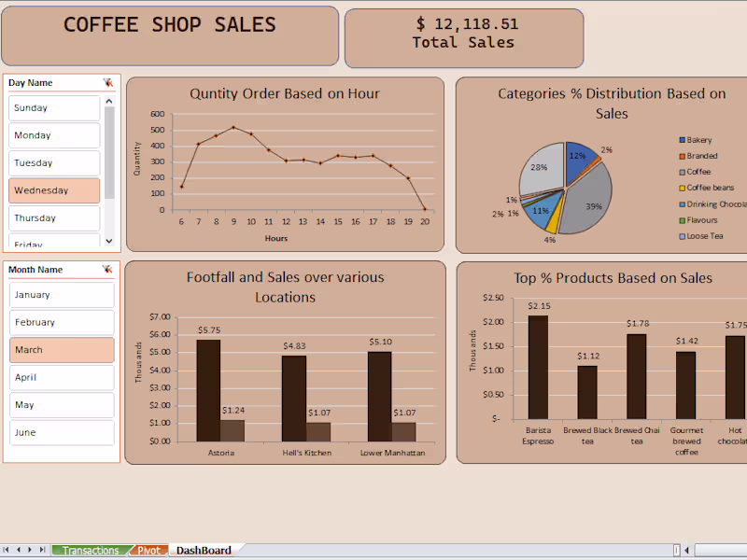Viewport: 747px width, 560px height.
Task: Click the next-sheet navigation arrow
Action: point(28,550)
